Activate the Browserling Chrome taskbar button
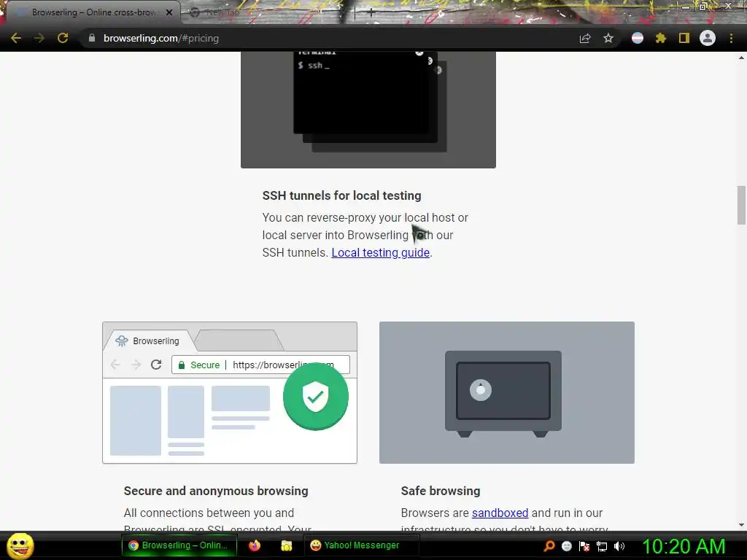 click(179, 545)
